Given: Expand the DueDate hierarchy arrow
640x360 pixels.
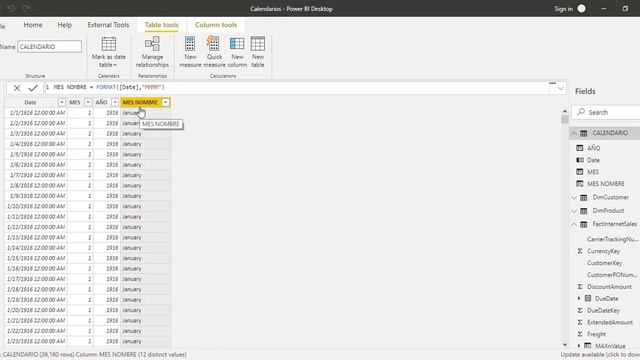Looking at the screenshot, I should click(579, 298).
